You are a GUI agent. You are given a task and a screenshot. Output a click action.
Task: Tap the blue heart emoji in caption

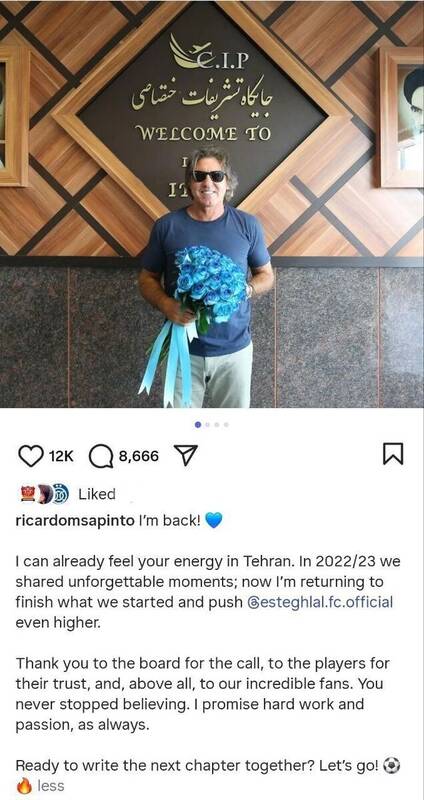pos(213,521)
